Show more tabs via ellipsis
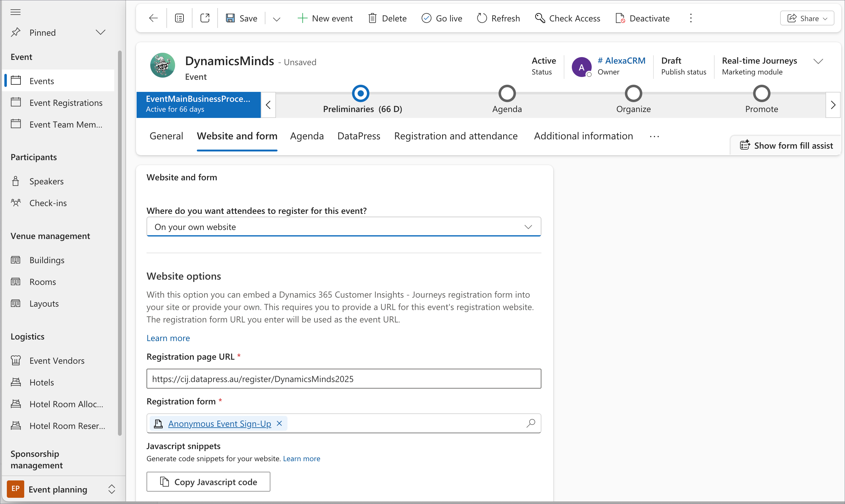The width and height of the screenshot is (845, 504). (x=654, y=137)
